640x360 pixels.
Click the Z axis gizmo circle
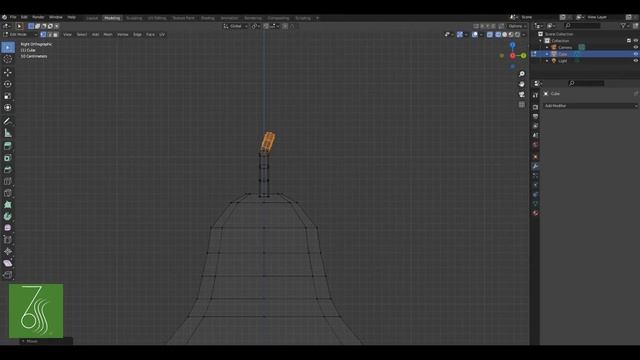pyautogui.click(x=512, y=45)
